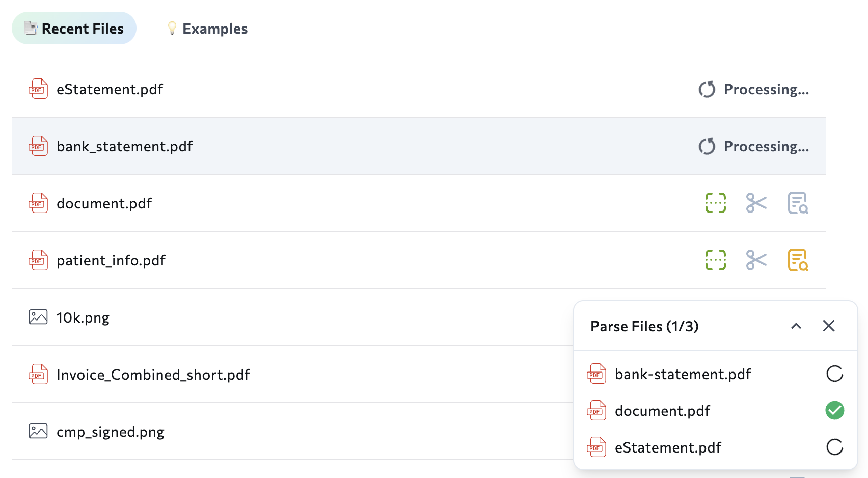Click the PDF icon beside Invoice_Combined_short.pdf

pyautogui.click(x=37, y=374)
